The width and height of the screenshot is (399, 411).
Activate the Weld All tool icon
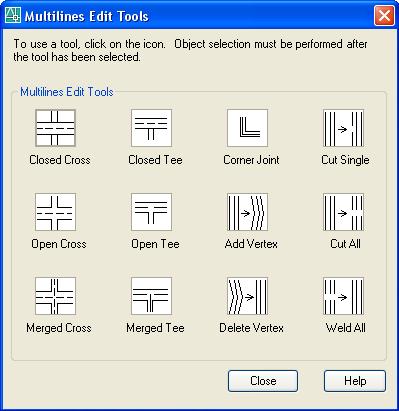[x=343, y=296]
